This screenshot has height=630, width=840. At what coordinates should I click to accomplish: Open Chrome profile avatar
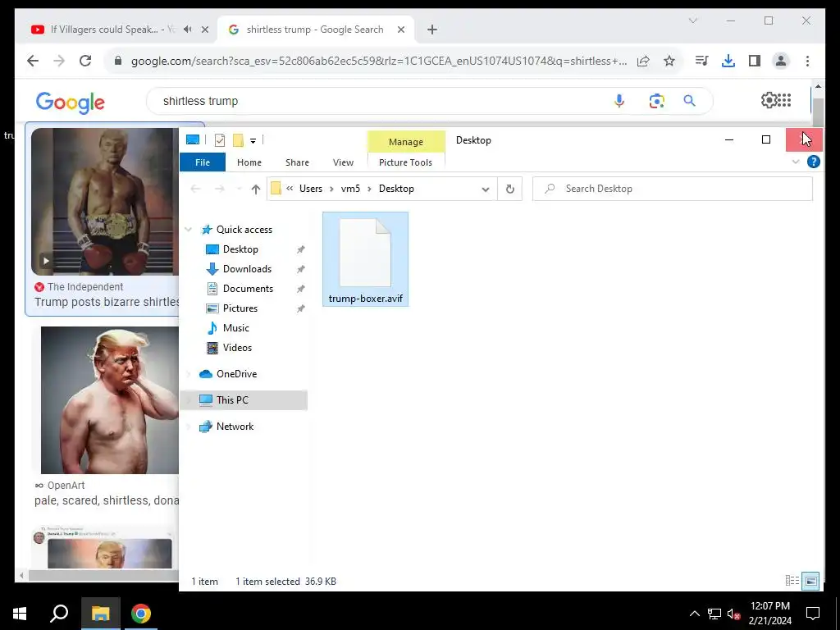[781, 61]
